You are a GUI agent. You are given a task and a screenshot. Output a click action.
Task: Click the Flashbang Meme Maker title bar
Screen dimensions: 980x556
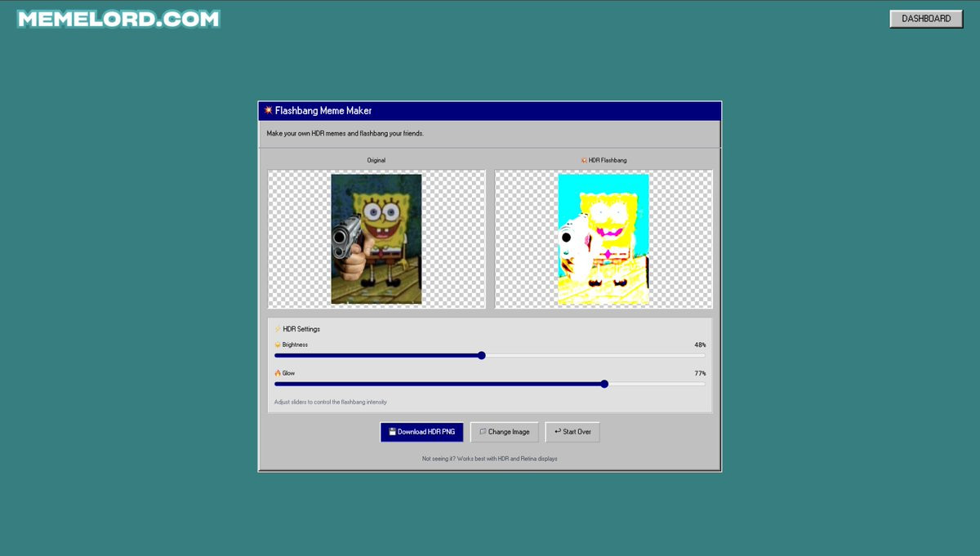[490, 110]
